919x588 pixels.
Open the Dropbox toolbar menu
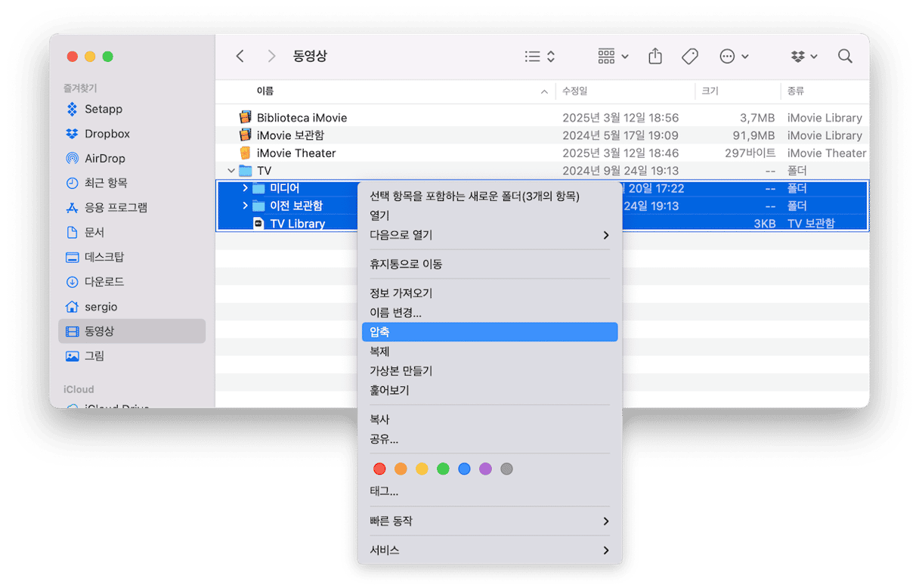[x=804, y=57]
